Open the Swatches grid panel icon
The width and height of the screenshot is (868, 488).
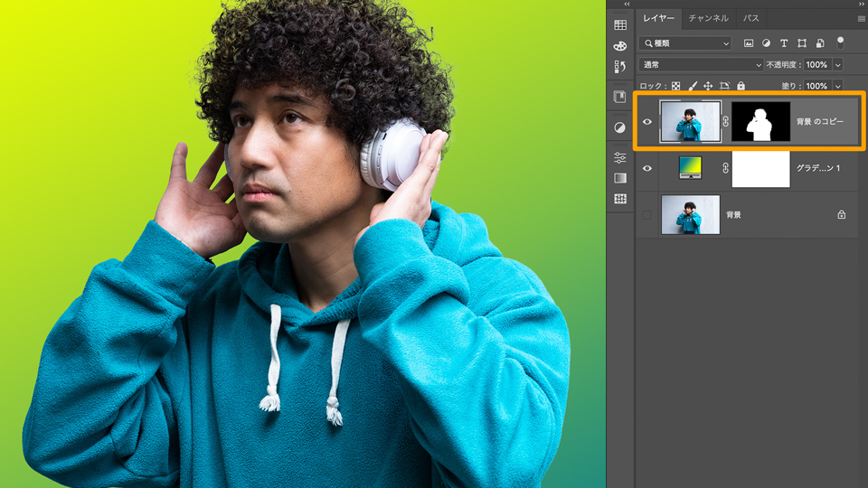coord(620,25)
